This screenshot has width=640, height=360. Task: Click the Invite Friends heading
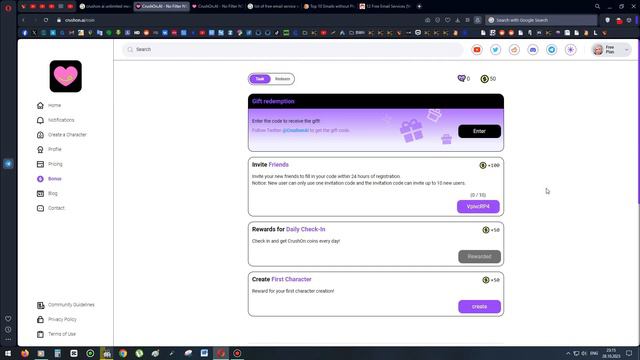click(x=270, y=165)
